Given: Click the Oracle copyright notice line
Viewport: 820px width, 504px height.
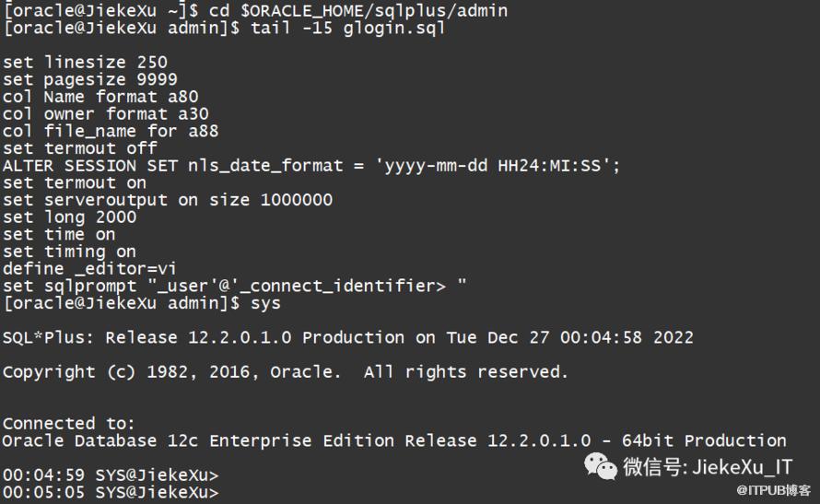Looking at the screenshot, I should 285,372.
